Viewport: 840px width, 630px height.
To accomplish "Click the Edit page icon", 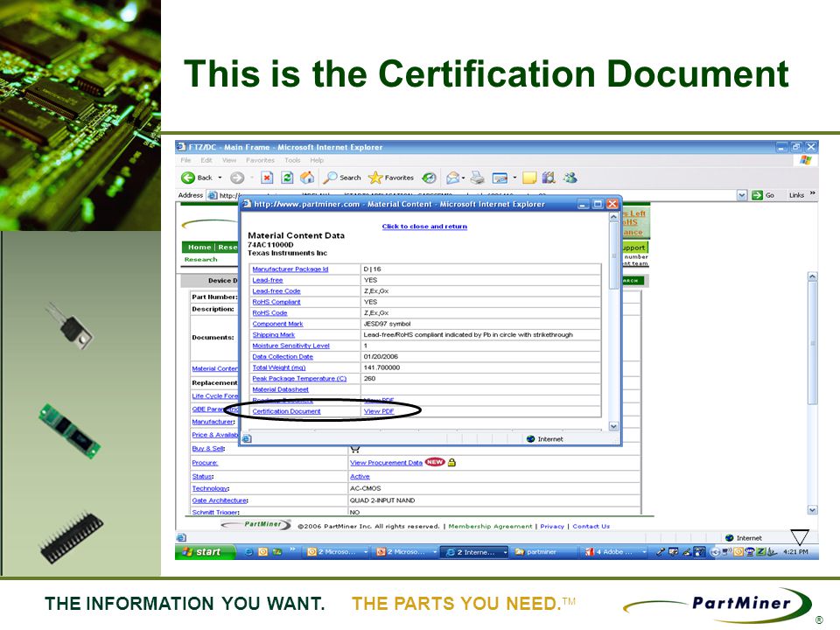I will coord(500,178).
